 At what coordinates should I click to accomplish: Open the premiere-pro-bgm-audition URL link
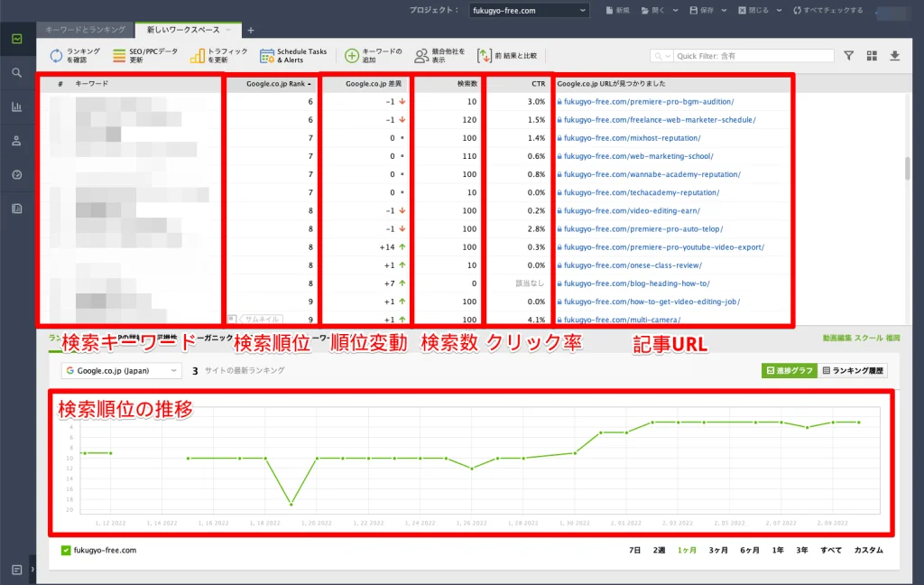[x=649, y=101]
